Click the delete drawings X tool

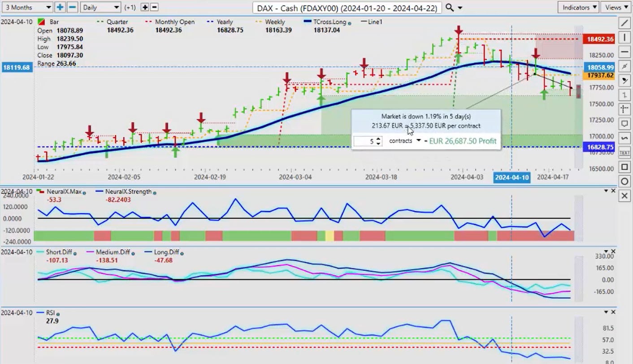coord(624,196)
